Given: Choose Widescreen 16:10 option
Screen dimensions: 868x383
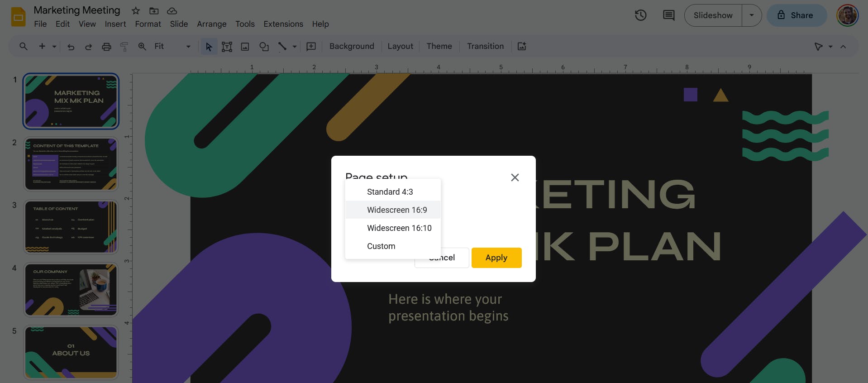Looking at the screenshot, I should pos(393,228).
